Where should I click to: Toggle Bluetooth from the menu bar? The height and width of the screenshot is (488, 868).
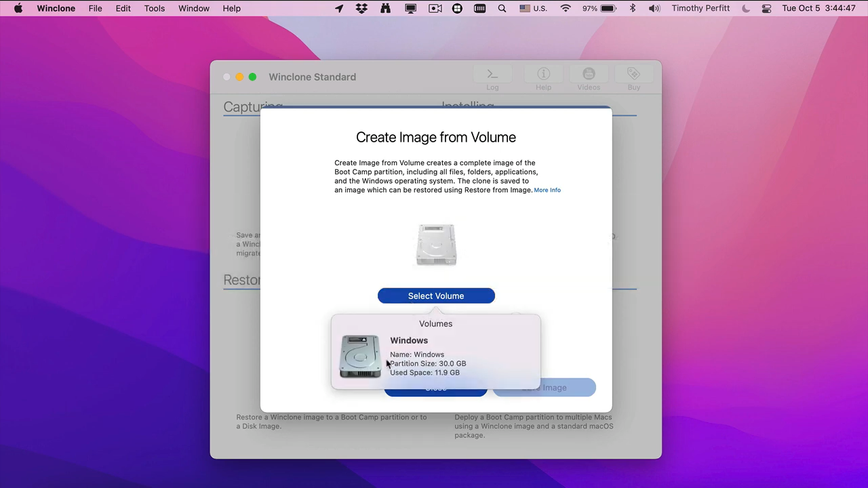click(632, 8)
